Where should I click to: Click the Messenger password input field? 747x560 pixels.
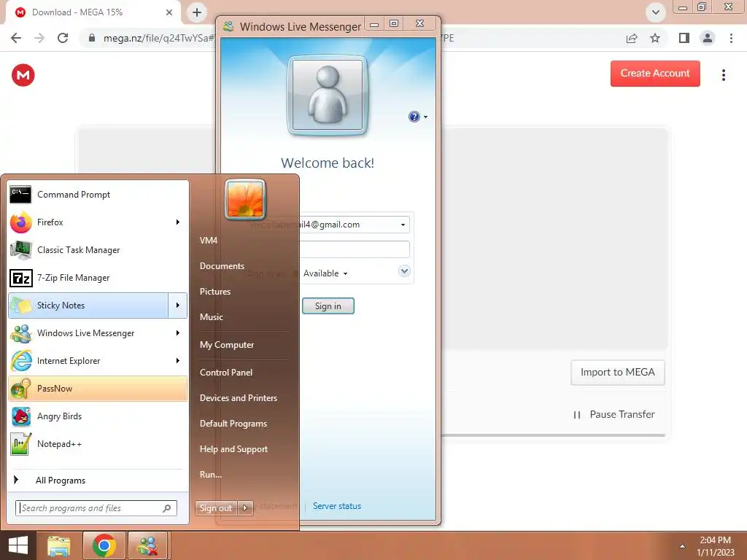click(x=354, y=249)
